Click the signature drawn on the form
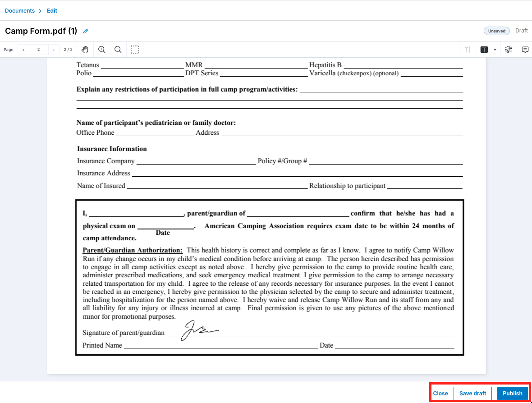The height and width of the screenshot is (403, 532). tap(199, 330)
